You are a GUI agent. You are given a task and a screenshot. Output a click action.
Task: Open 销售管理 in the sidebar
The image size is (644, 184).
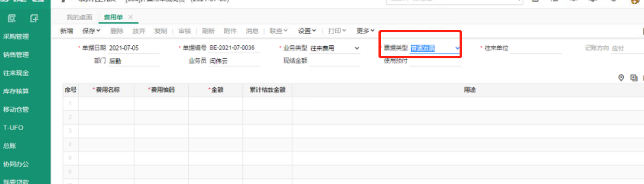pyautogui.click(x=16, y=55)
